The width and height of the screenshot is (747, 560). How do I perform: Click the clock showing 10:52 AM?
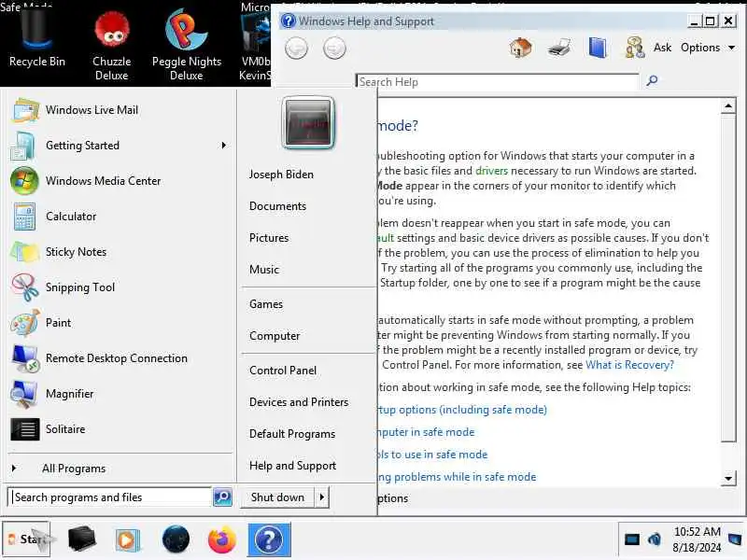(x=697, y=532)
